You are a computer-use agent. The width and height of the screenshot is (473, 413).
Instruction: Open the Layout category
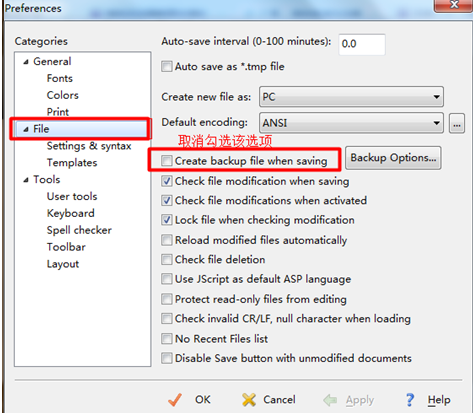[63, 264]
